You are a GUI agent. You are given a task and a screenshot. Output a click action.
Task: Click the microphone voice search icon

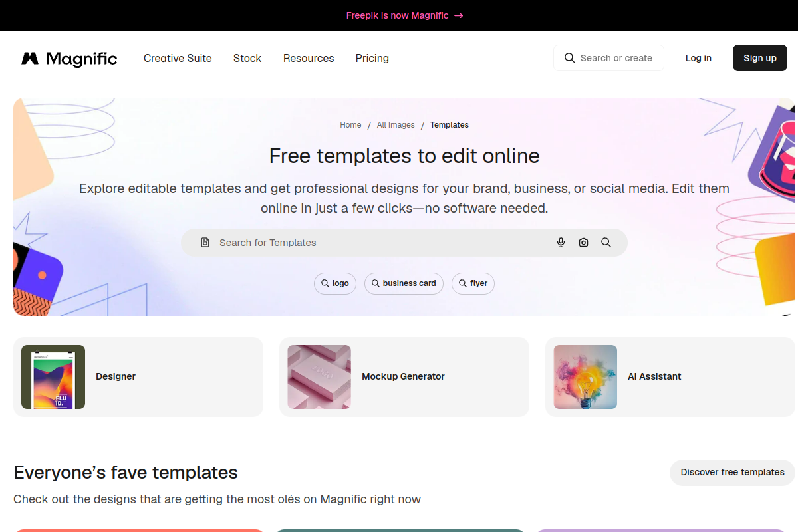561,243
